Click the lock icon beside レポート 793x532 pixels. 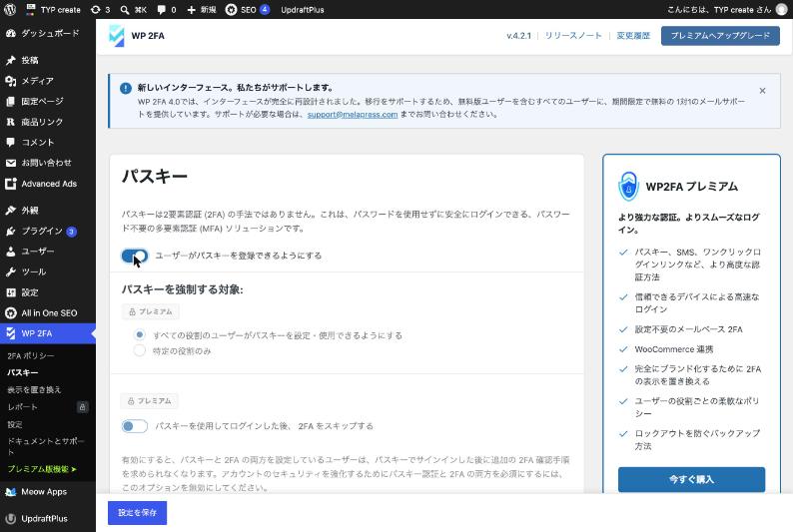tap(83, 406)
